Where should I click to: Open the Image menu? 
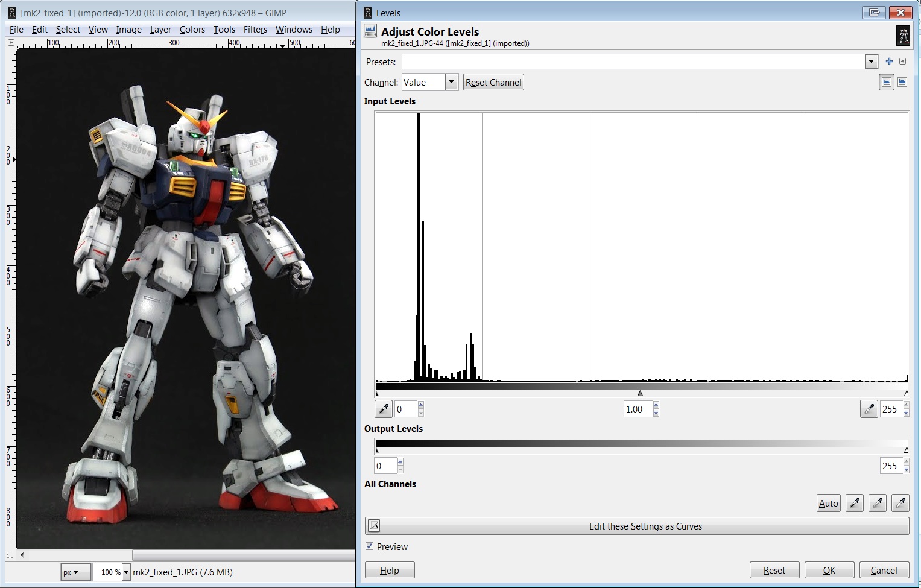(x=129, y=30)
